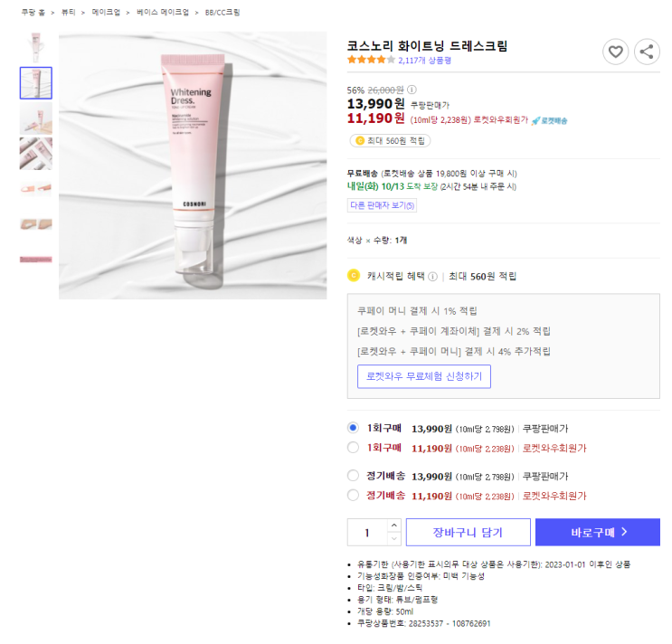
Task: Show fifth thumbnail with cream swatches
Action: click(x=36, y=188)
